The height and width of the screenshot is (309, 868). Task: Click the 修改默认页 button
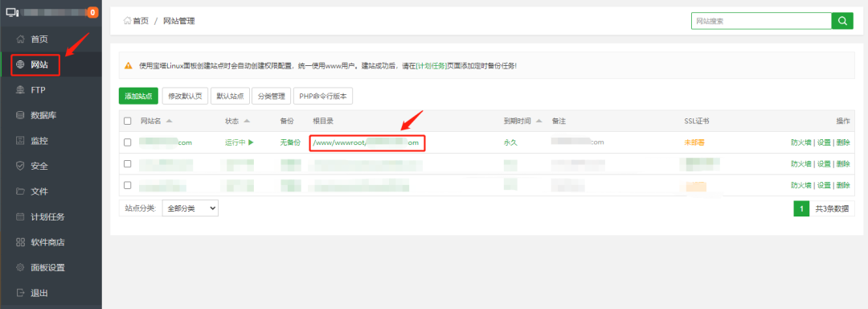(x=186, y=96)
